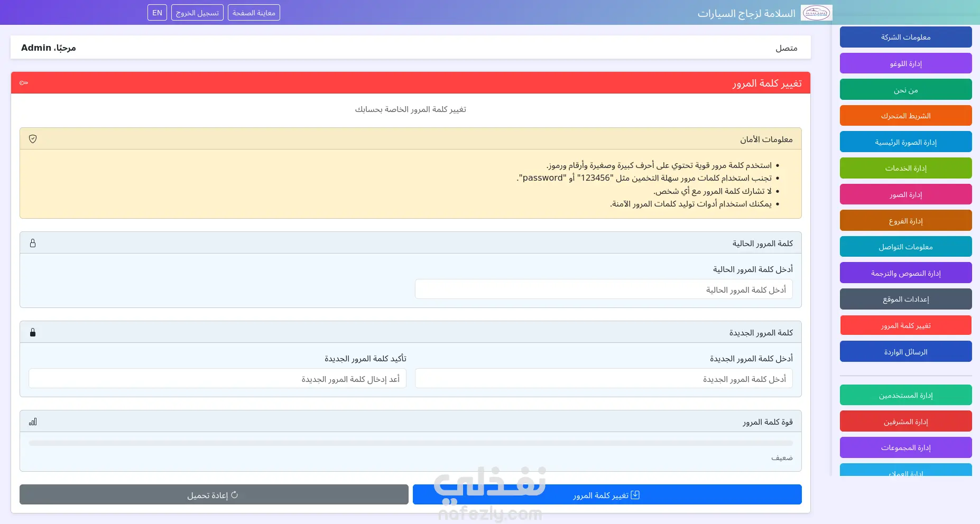The image size is (980, 524).
Task: Click the red تغيير كلمة المرور sidebar item
Action: [906, 325]
